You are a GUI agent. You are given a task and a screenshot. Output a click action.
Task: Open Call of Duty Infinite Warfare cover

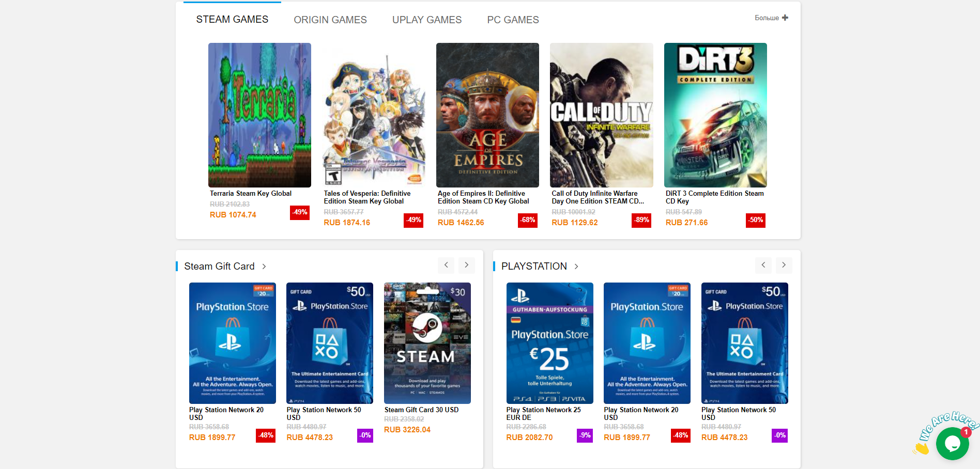pyautogui.click(x=602, y=115)
